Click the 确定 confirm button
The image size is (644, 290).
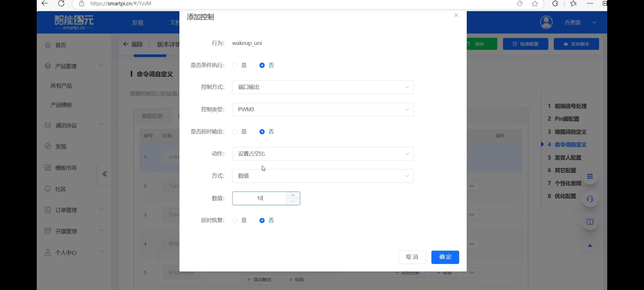click(x=445, y=257)
